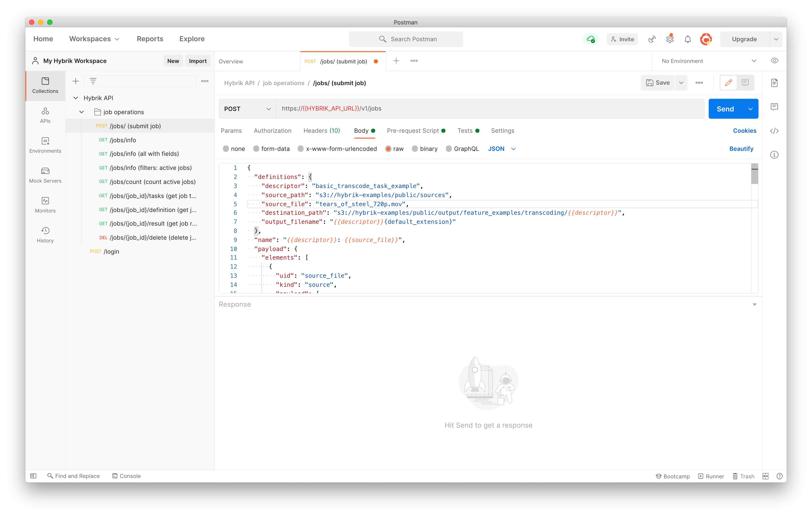The height and width of the screenshot is (516, 812).
Task: Open the Workspaces dropdown
Action: tap(94, 39)
